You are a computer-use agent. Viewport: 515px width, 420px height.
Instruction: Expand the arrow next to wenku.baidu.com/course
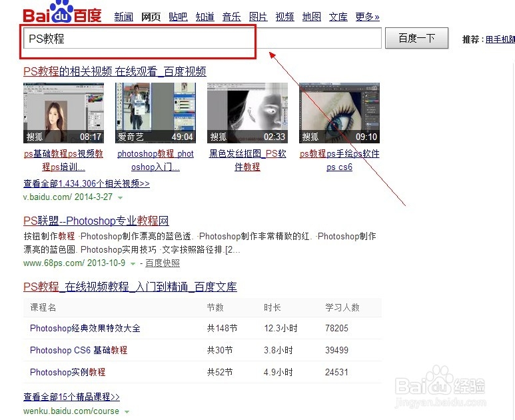click(127, 411)
